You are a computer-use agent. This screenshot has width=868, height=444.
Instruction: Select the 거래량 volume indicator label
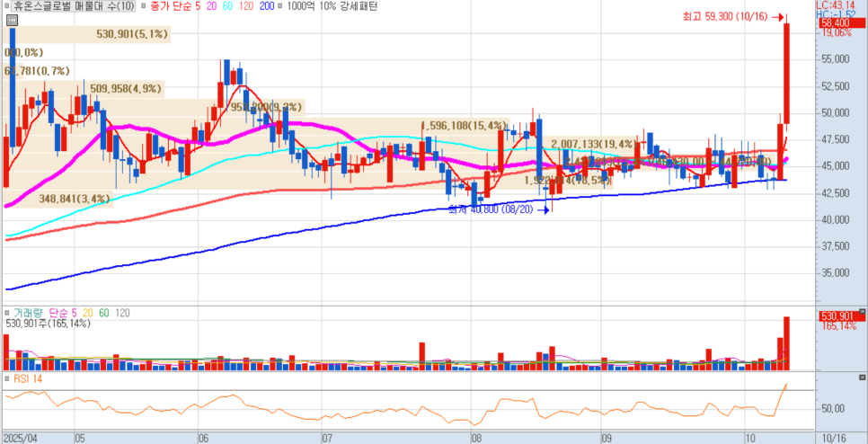pyautogui.click(x=28, y=313)
